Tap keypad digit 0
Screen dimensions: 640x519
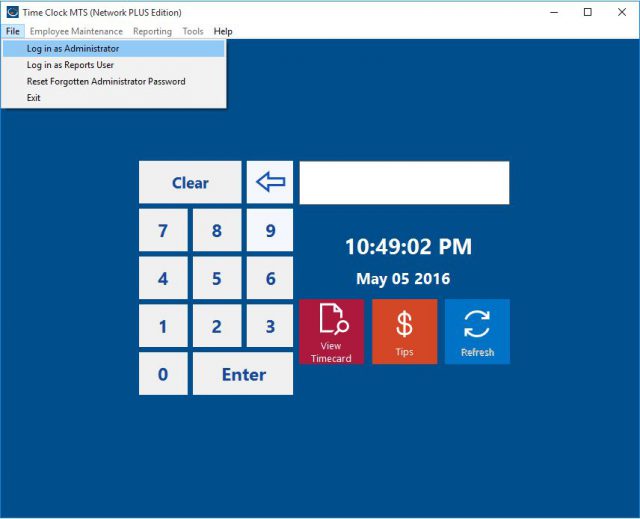tap(163, 374)
